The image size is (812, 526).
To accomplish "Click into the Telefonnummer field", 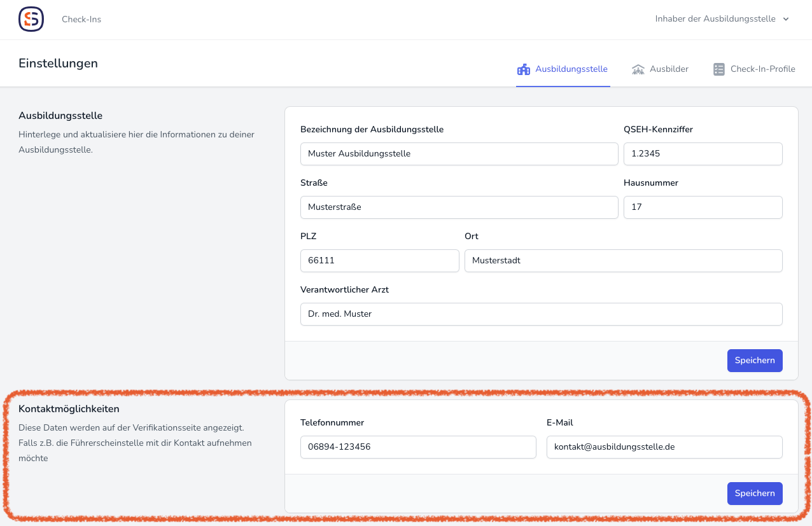I will click(418, 447).
